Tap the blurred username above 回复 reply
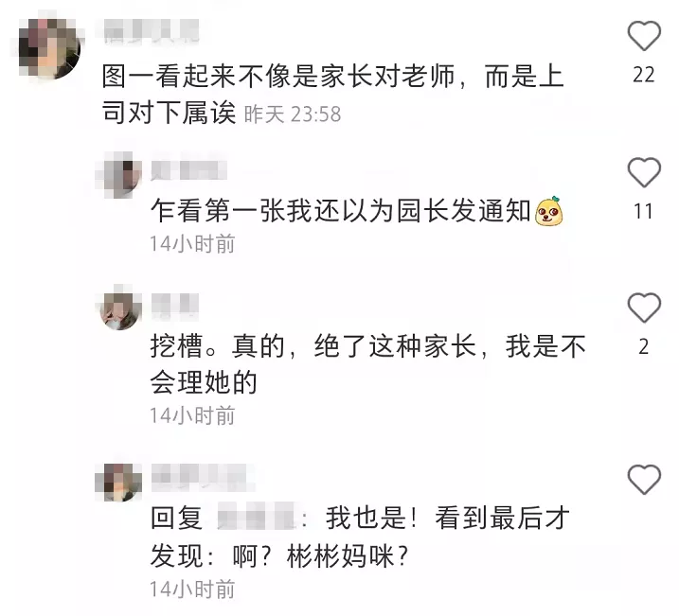 [x=203, y=477]
